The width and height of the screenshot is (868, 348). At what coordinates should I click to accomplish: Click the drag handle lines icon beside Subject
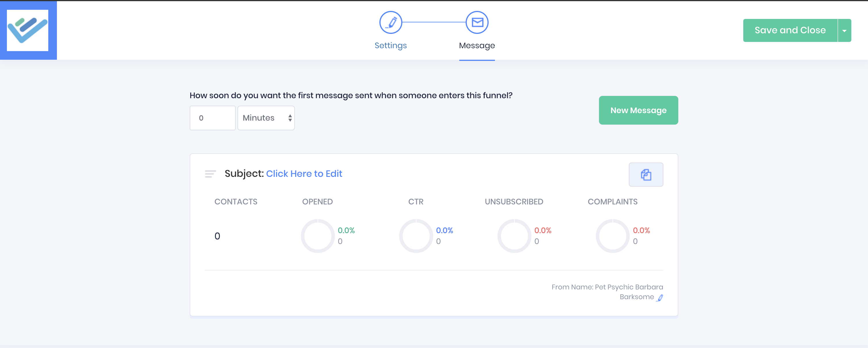point(210,174)
